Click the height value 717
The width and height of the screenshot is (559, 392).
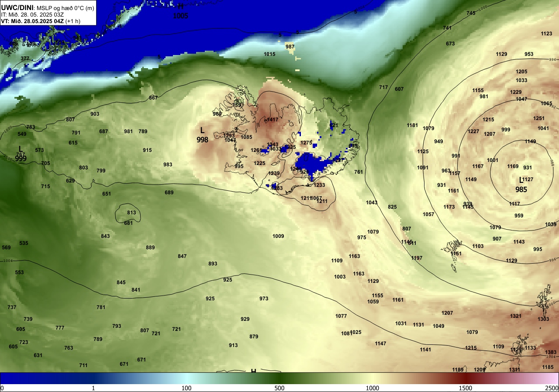point(383,88)
